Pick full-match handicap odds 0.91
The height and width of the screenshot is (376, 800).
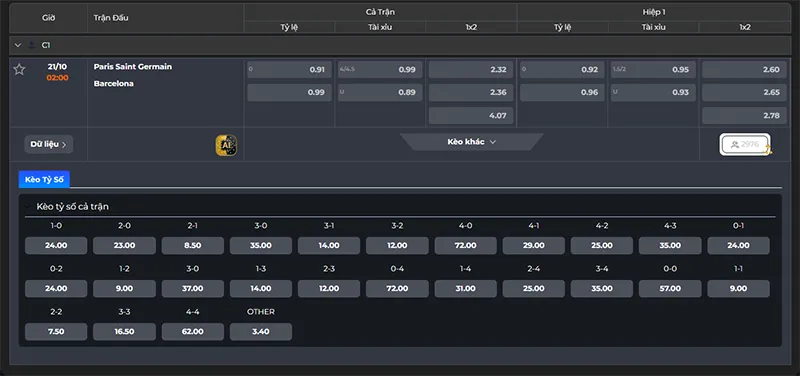point(289,70)
